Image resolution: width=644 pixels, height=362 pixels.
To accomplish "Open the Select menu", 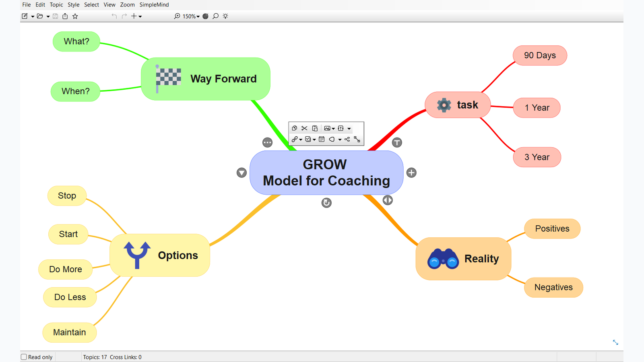I will point(91,5).
